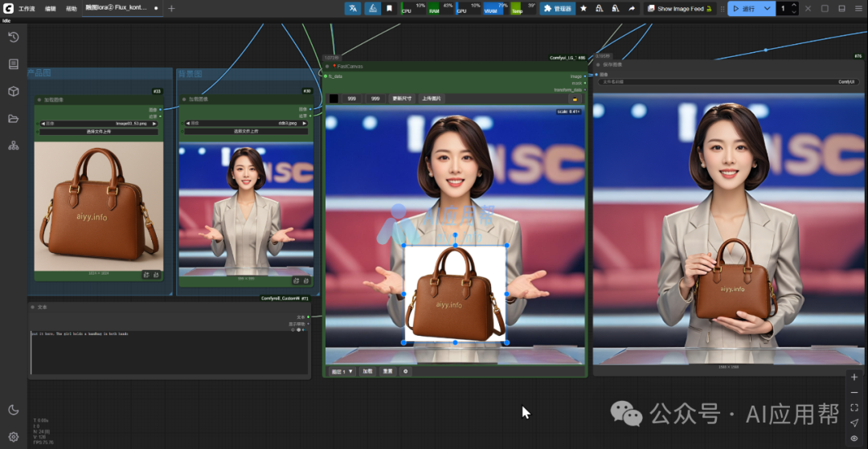Toggle dark theme moon icon
Screen dimensions: 868x449
pos(14,410)
